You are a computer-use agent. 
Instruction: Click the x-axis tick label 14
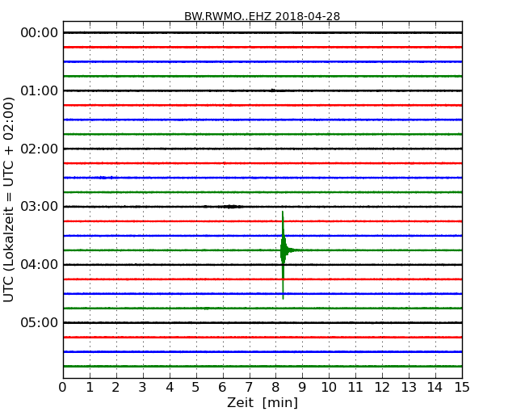[x=435, y=388]
